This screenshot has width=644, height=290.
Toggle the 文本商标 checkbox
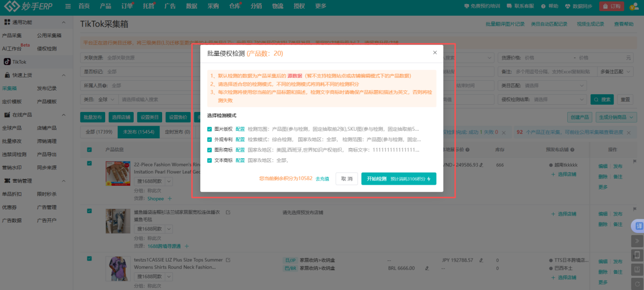[210, 160]
